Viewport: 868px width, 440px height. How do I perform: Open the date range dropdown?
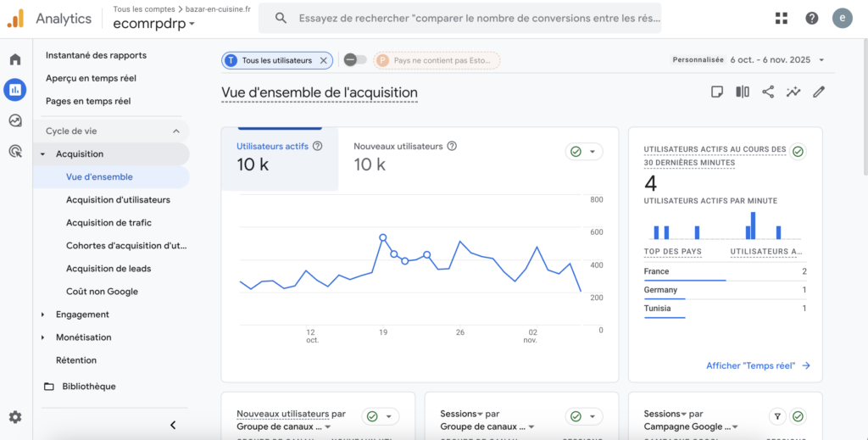[x=776, y=60]
